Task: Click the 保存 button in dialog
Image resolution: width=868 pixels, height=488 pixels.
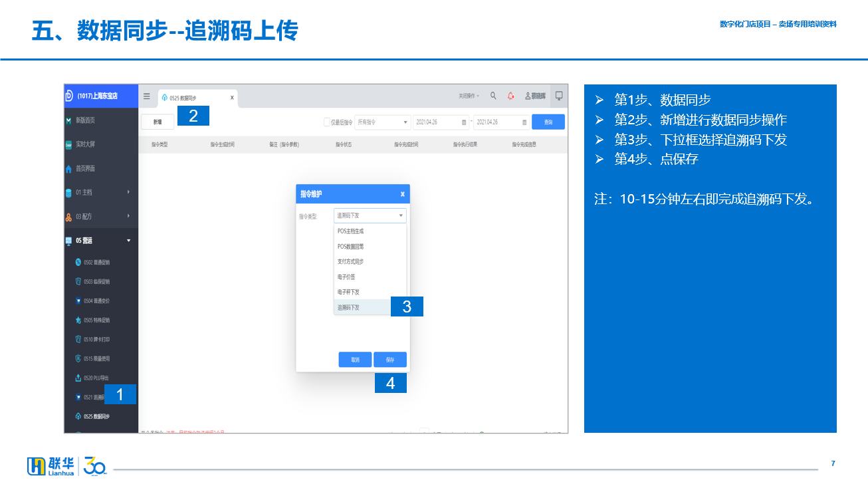Action: [390, 360]
